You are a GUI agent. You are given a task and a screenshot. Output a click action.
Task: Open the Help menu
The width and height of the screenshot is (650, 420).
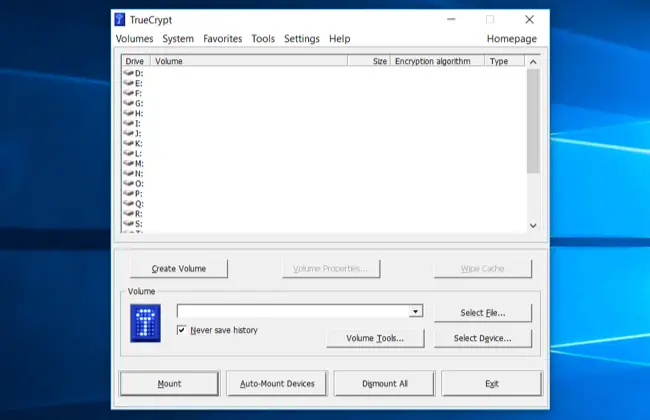[340, 39]
